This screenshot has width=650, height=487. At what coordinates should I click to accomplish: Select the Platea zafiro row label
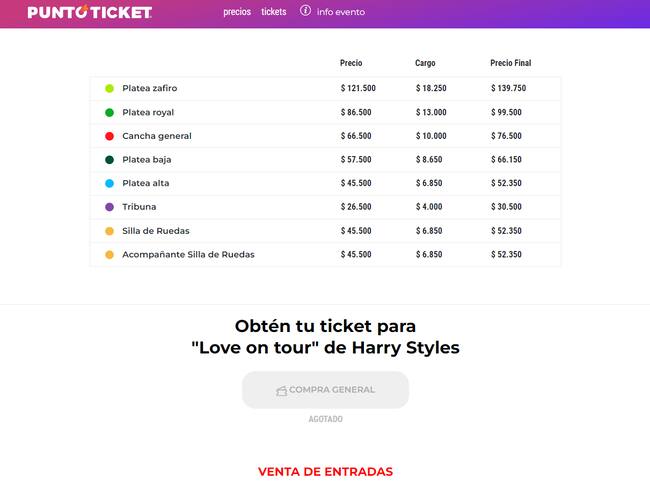tap(149, 88)
